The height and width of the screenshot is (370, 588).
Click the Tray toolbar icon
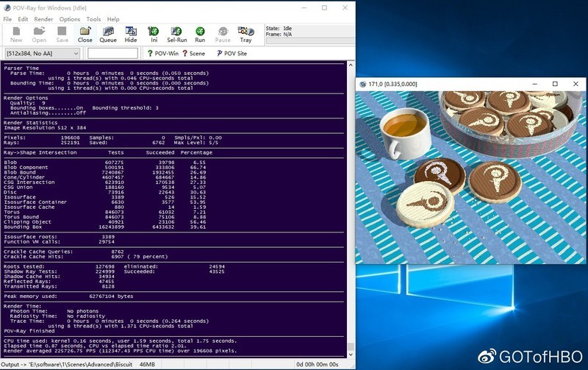tap(245, 34)
